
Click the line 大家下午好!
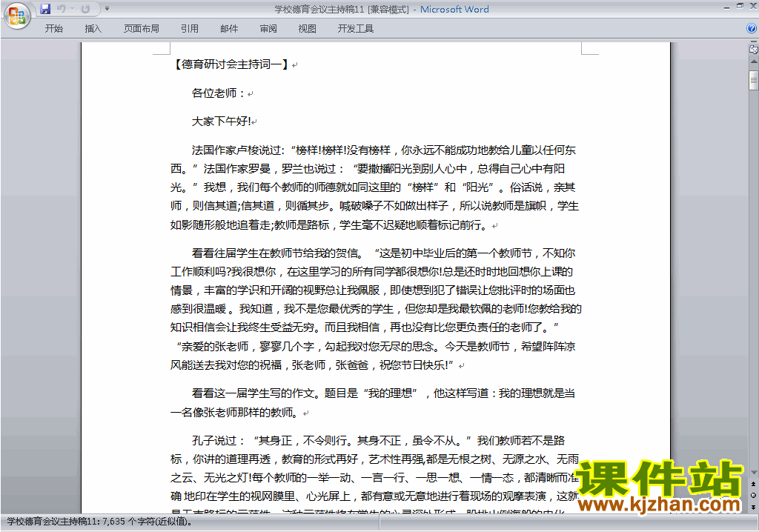[221, 121]
